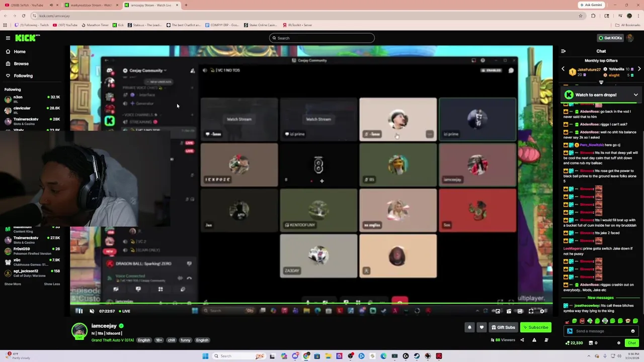Open n3on followed channel
This screenshot has height=362, width=644.
[32, 99]
